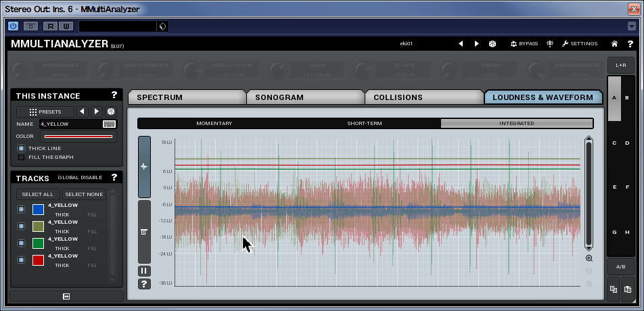Randomize with top header dice icon
This screenshot has width=644, height=311.
coord(492,43)
